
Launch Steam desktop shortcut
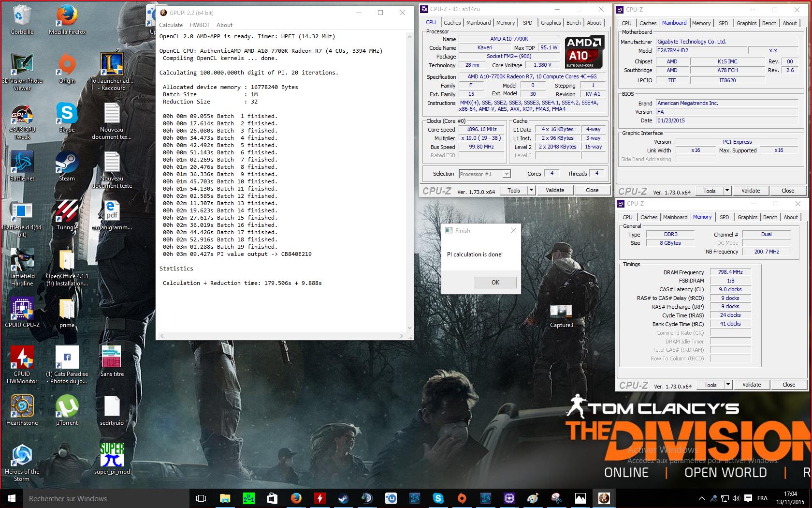(67, 166)
